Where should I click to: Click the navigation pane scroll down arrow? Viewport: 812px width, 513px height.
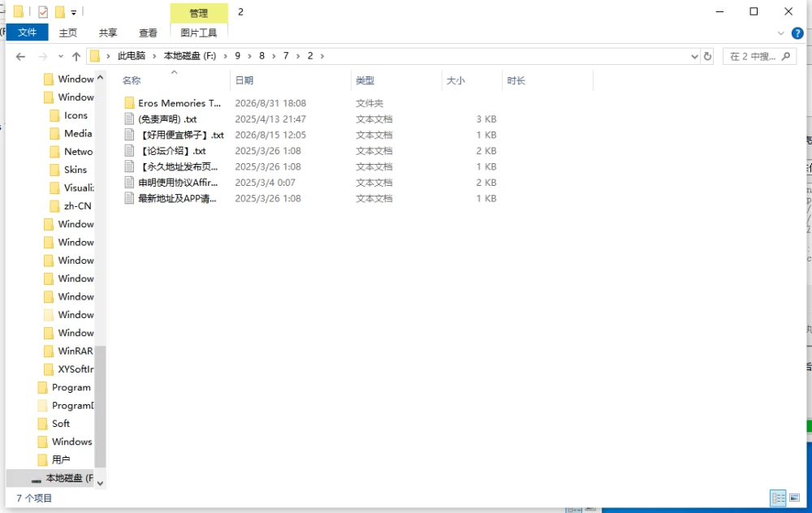[101, 483]
